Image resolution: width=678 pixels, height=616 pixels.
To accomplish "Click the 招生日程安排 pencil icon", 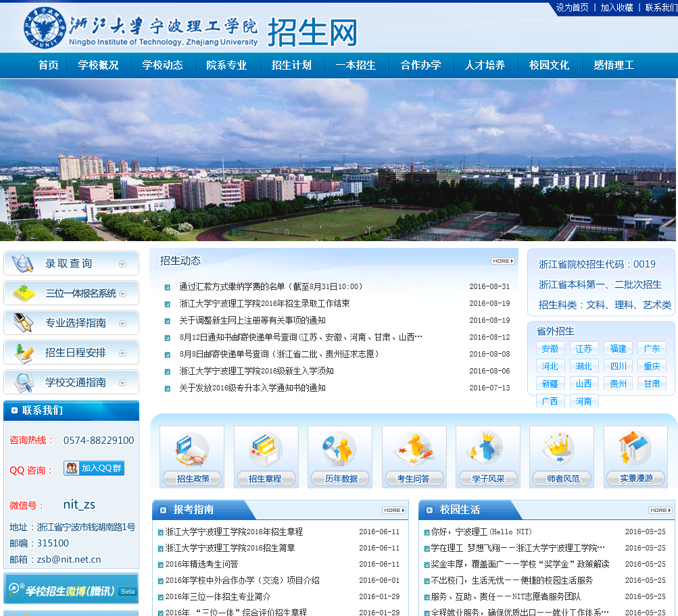I will (24, 353).
